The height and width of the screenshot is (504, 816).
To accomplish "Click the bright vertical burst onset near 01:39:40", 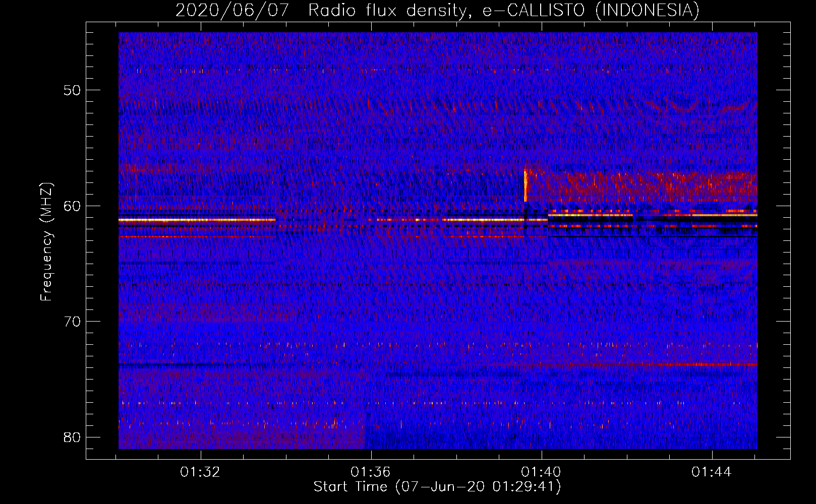I will pyautogui.click(x=525, y=186).
